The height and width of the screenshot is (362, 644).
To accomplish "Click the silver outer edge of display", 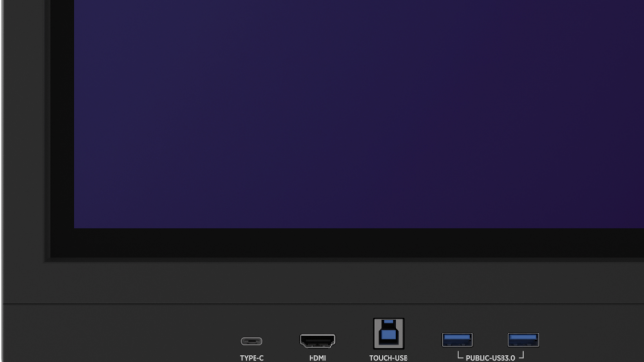I will [2, 181].
